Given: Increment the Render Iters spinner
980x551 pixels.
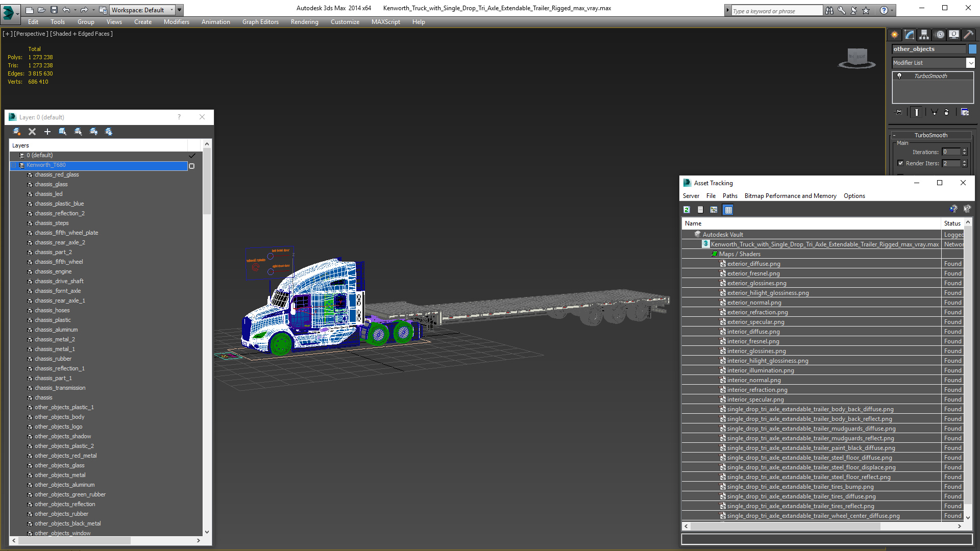Looking at the screenshot, I should coord(965,161).
